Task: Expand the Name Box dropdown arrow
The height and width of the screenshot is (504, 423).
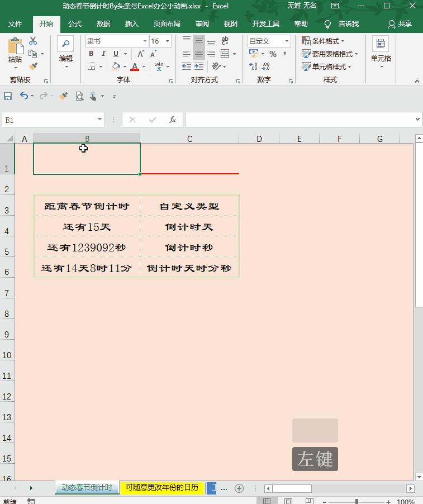Action: pos(99,120)
